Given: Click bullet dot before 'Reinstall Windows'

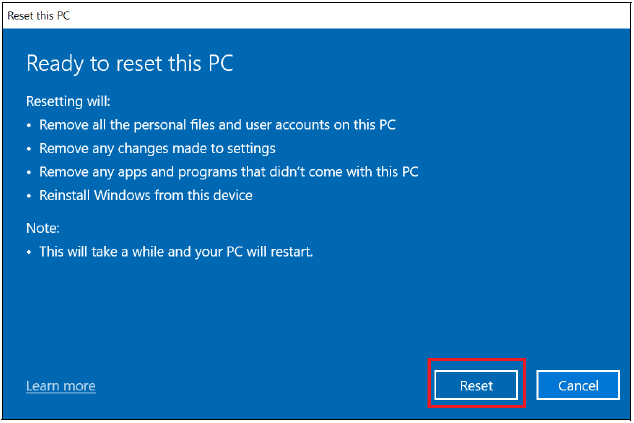Looking at the screenshot, I should [30, 196].
